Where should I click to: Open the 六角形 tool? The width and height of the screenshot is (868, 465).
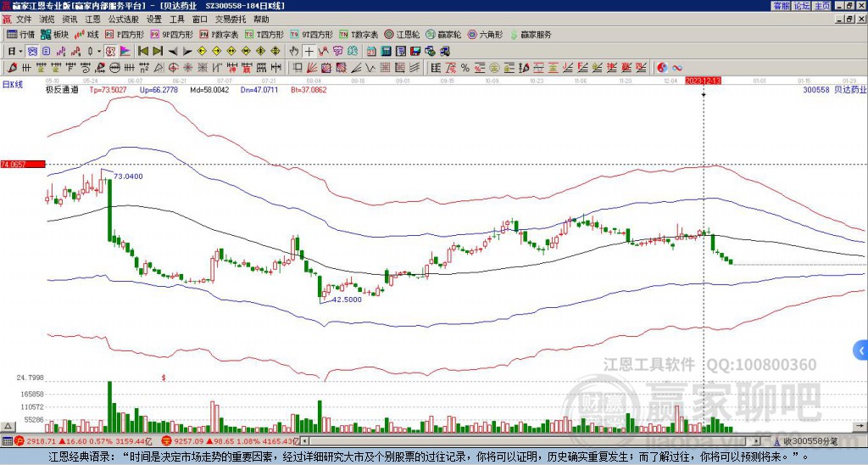coord(485,34)
